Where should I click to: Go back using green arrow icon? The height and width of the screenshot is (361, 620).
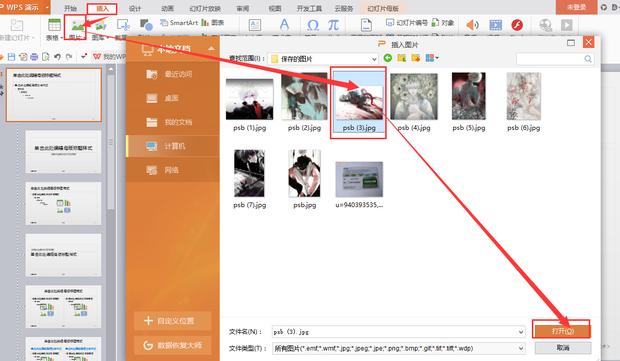click(388, 58)
